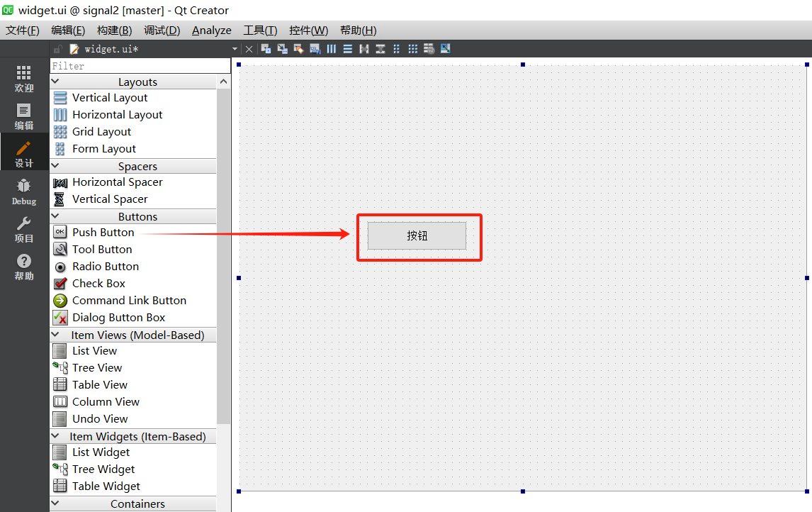Click the Edit Signals/Slots toolbar icon
This screenshot has height=512, width=812.
[282, 49]
